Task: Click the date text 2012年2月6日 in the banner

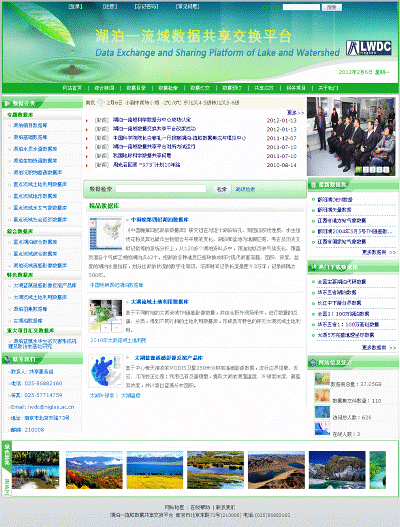Action: pos(356,72)
